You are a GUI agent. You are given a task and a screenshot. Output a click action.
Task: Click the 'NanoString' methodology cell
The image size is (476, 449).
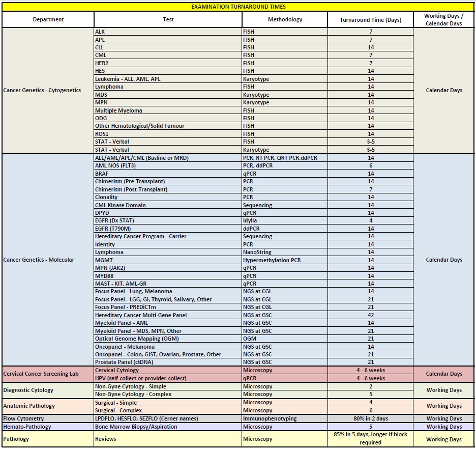click(x=285, y=252)
